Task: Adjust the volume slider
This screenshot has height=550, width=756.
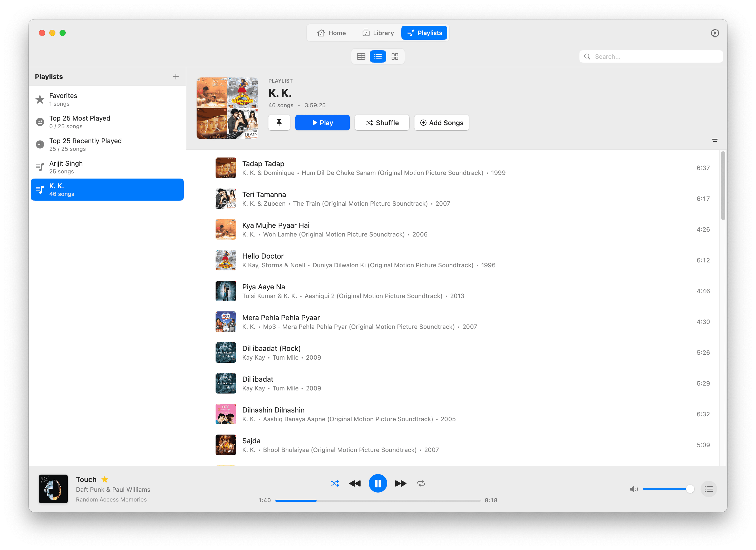Action: coord(668,489)
